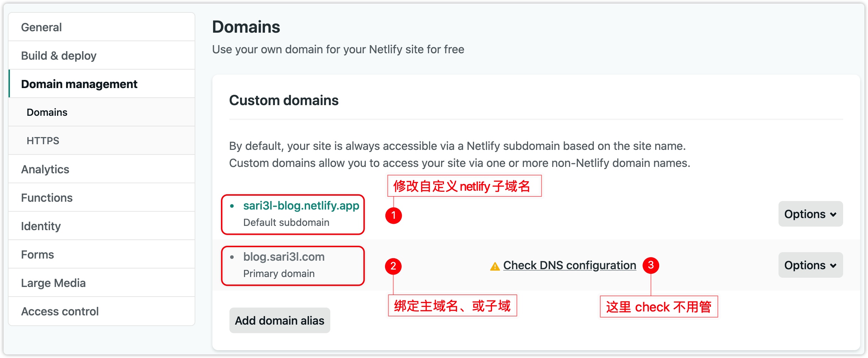Select Domain management in the sidebar
The image size is (868, 358).
point(102,84)
